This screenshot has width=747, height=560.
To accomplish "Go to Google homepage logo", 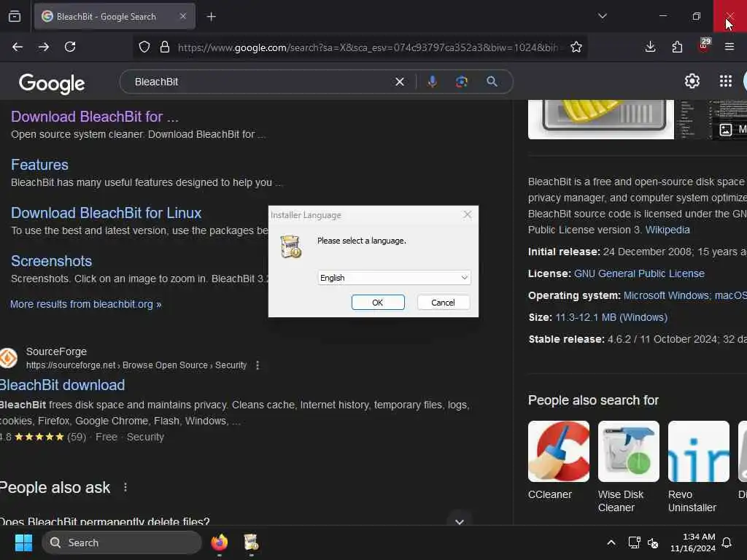I will coord(52,83).
